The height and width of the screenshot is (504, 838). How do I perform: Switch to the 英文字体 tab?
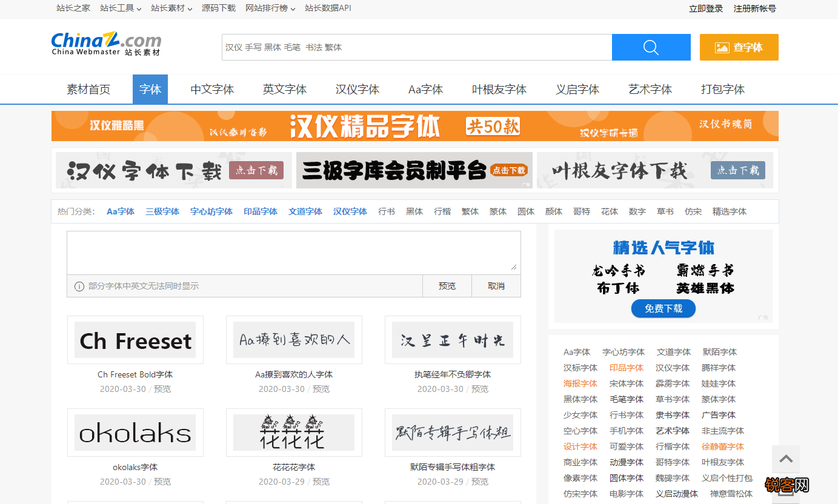tap(285, 89)
